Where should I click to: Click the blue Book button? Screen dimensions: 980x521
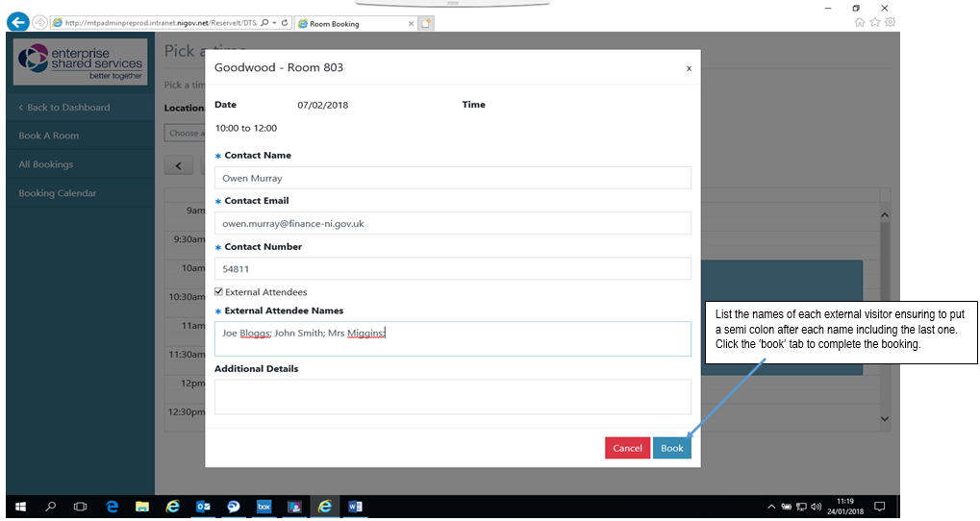tap(671, 448)
